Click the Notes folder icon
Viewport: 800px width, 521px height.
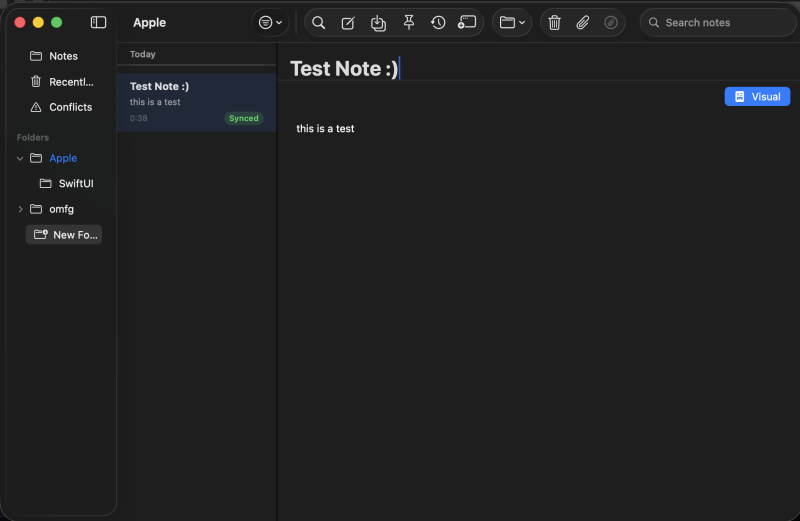point(36,56)
